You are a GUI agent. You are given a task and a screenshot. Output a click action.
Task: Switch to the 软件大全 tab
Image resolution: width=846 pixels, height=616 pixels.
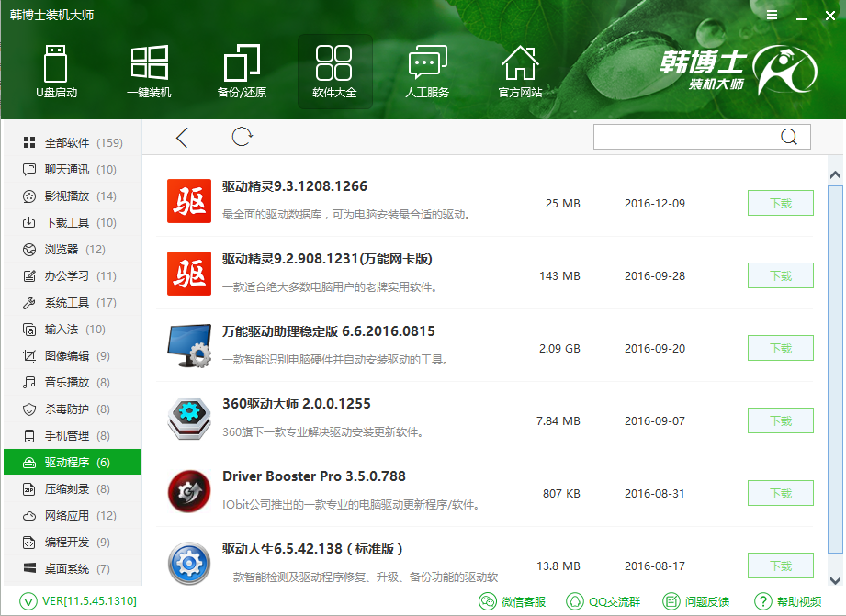tap(334, 69)
